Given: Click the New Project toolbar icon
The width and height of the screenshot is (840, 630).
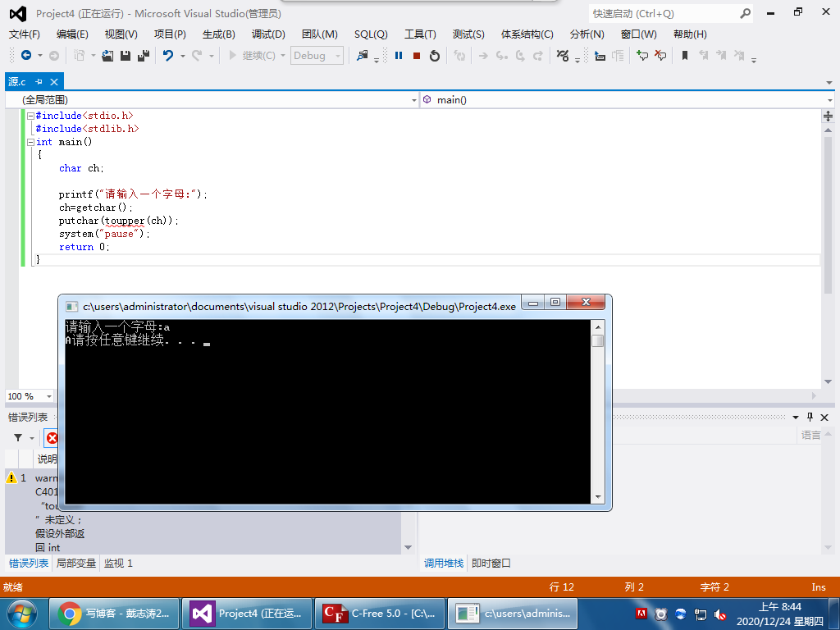Looking at the screenshot, I should pos(80,55).
